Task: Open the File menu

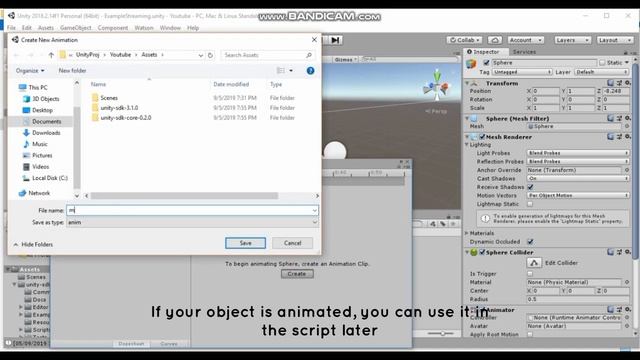Action: 11,28
